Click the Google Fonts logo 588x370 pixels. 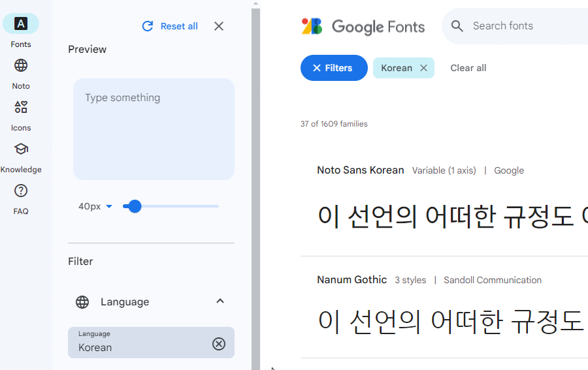[x=363, y=27]
